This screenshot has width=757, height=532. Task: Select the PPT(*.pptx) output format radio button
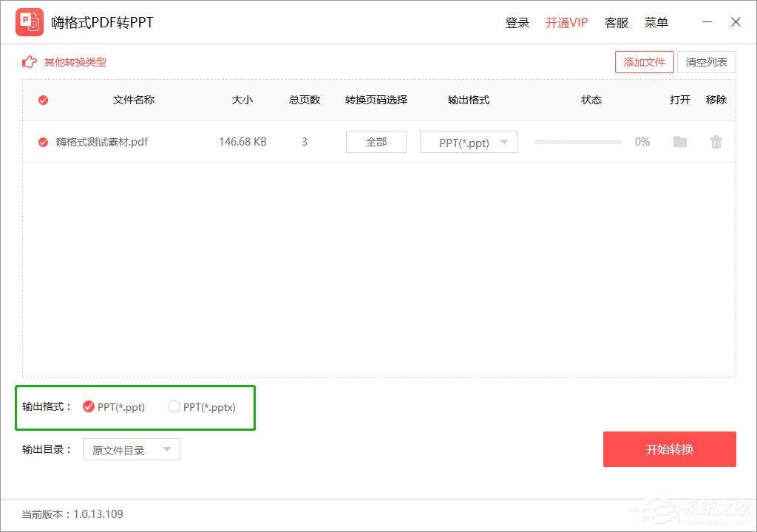tap(174, 406)
